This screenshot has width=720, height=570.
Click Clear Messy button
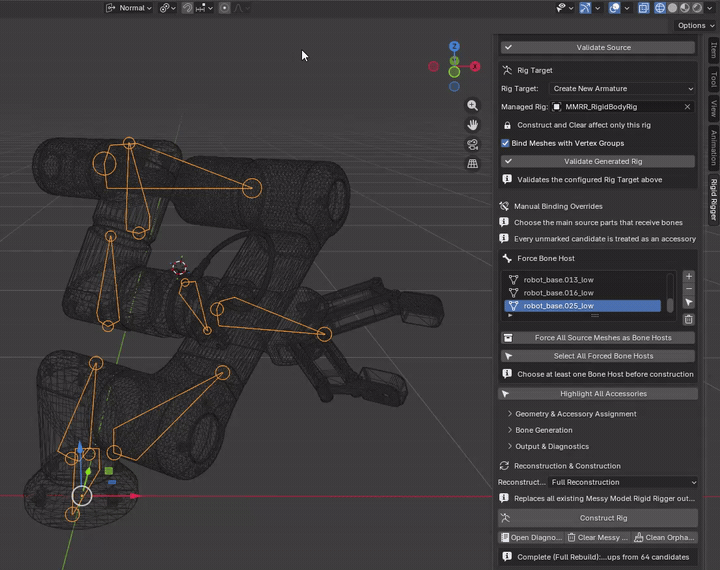(597, 537)
